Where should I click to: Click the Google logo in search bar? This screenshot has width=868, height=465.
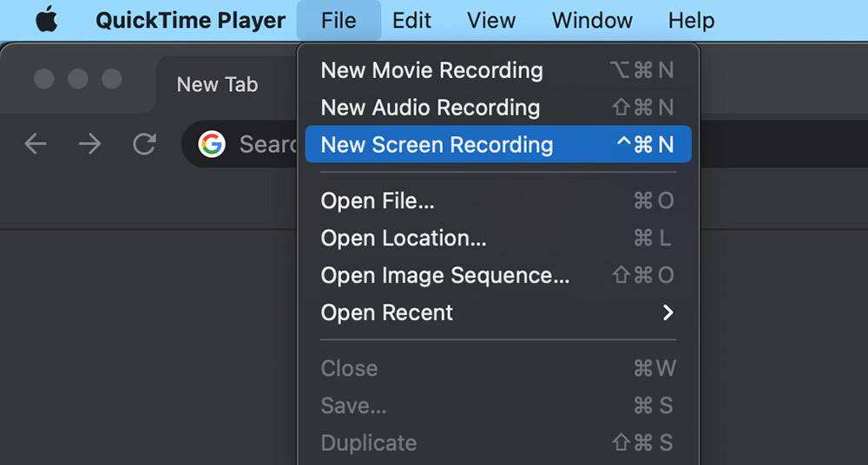pos(212,144)
